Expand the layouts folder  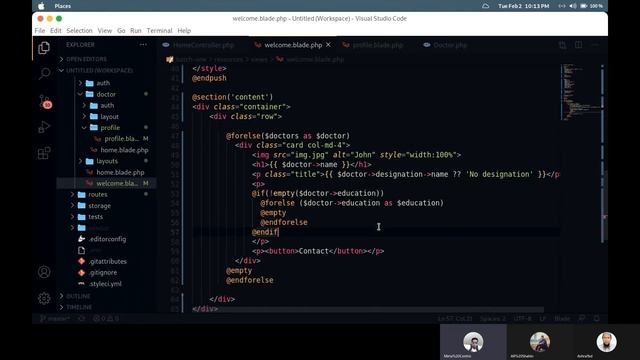pyautogui.click(x=107, y=161)
